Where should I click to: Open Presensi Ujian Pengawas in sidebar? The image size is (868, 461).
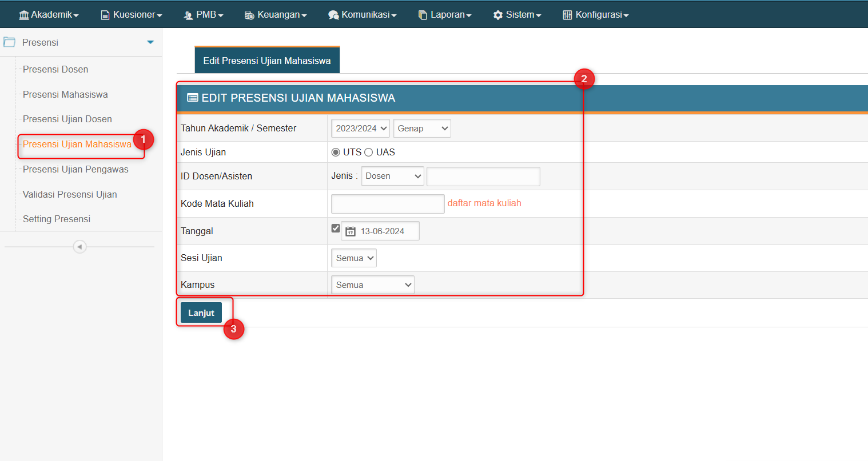(x=75, y=170)
